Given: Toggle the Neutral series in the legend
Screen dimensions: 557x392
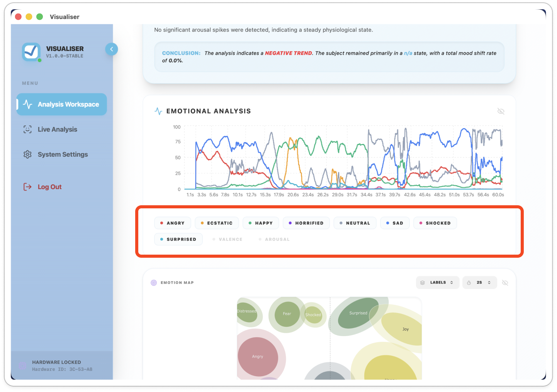Looking at the screenshot, I should click(x=355, y=223).
